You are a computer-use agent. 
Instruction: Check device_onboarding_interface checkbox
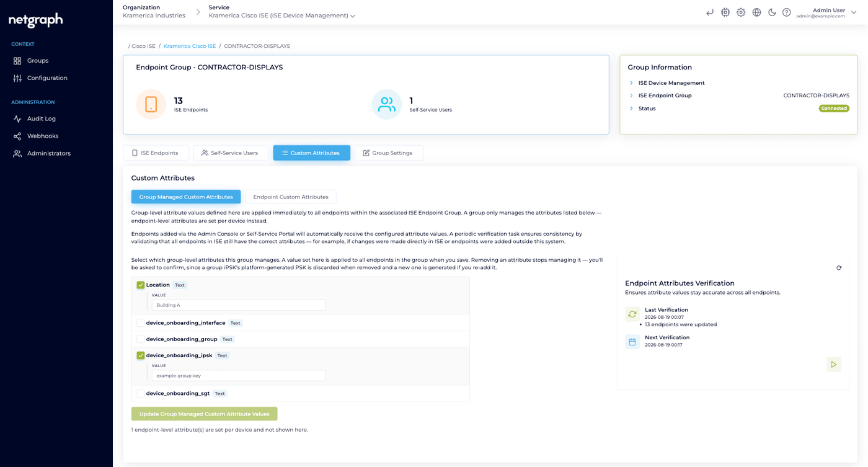(141, 323)
